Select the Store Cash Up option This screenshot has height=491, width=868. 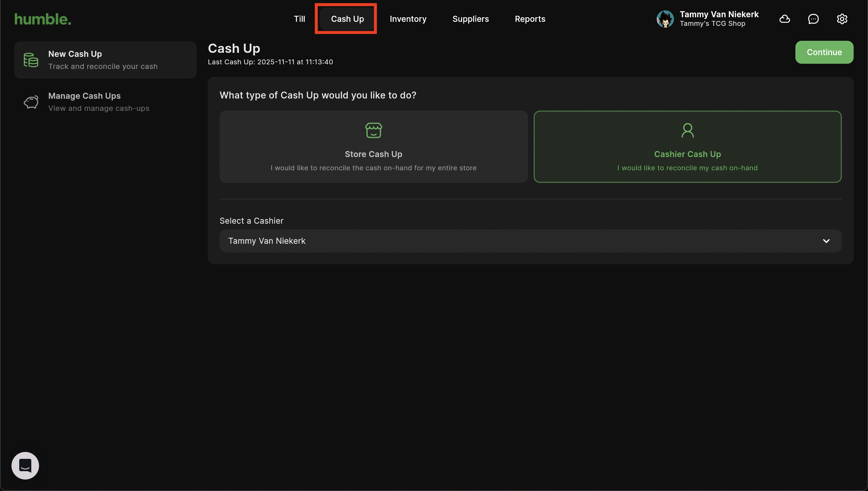pyautogui.click(x=373, y=147)
